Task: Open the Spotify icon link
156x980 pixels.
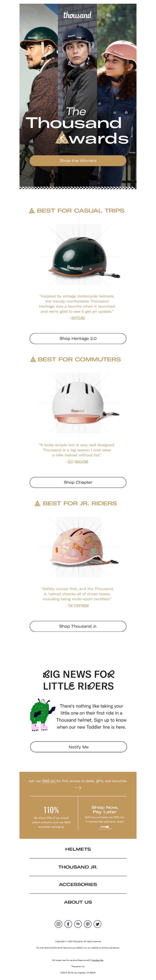Action: pos(78,924)
